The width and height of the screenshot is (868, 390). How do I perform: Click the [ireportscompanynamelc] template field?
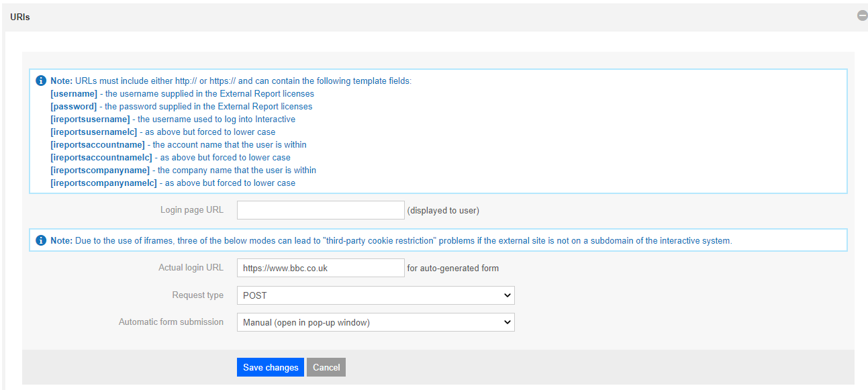pos(103,183)
